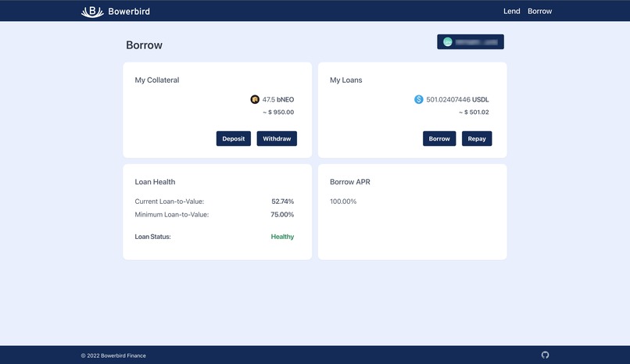This screenshot has width=630, height=364.
Task: Click the wallet avatar icon
Action: click(448, 41)
